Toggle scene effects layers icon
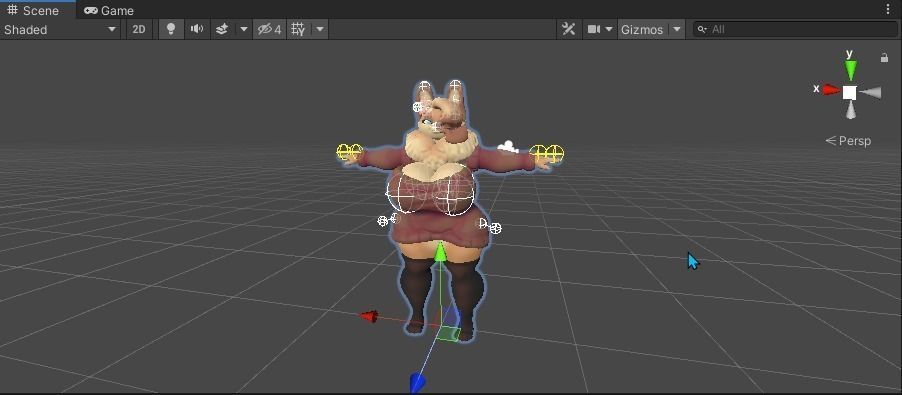Screen dimensions: 902x395 click(222, 29)
